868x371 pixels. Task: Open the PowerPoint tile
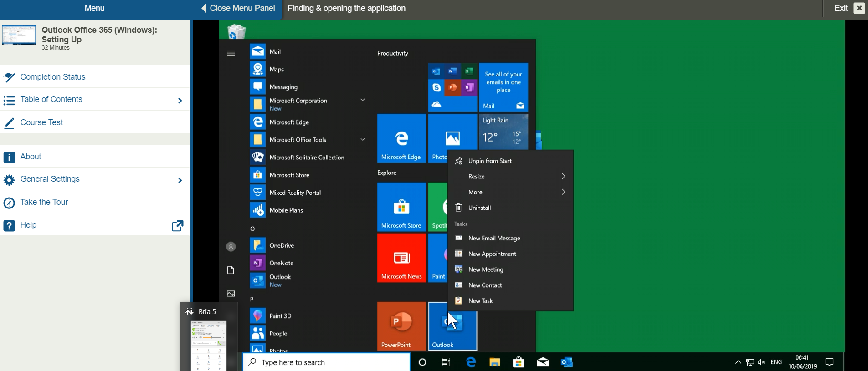pos(401,326)
